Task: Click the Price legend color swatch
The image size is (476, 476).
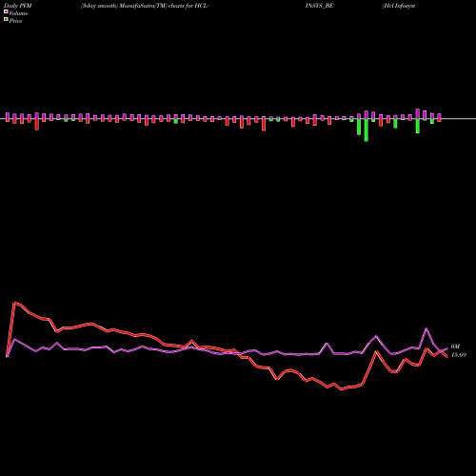Action: click(6, 20)
